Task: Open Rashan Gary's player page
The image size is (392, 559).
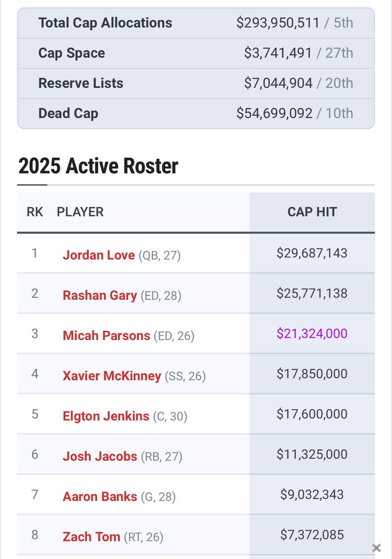Action: [x=100, y=295]
